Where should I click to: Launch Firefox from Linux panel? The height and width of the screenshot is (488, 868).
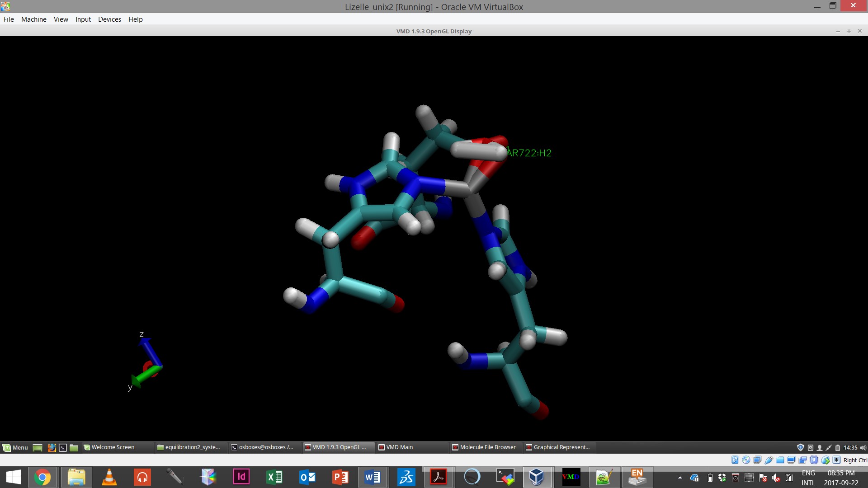pyautogui.click(x=52, y=447)
